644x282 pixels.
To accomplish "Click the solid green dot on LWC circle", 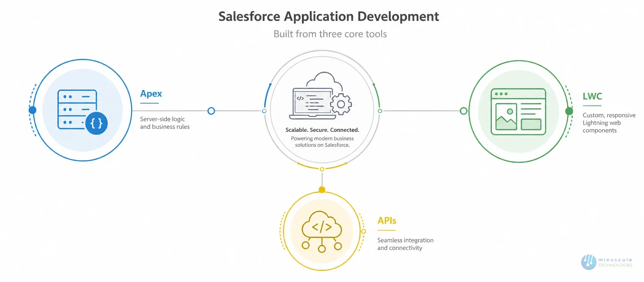I will pyautogui.click(x=569, y=111).
